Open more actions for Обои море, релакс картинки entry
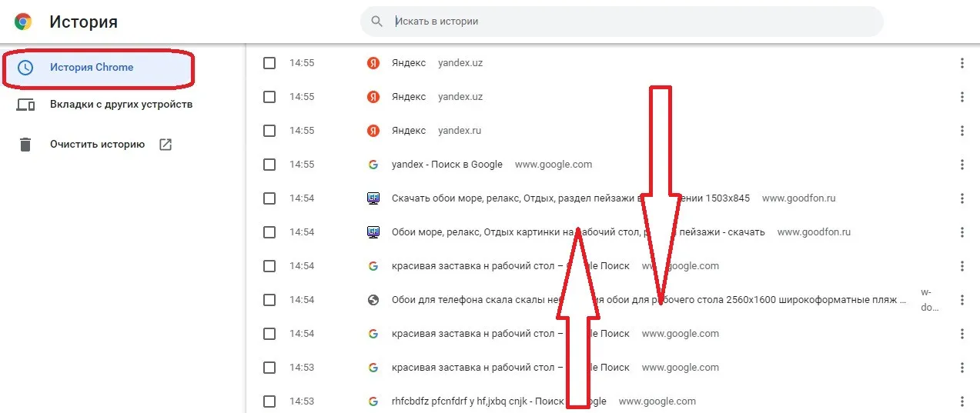 point(962,232)
